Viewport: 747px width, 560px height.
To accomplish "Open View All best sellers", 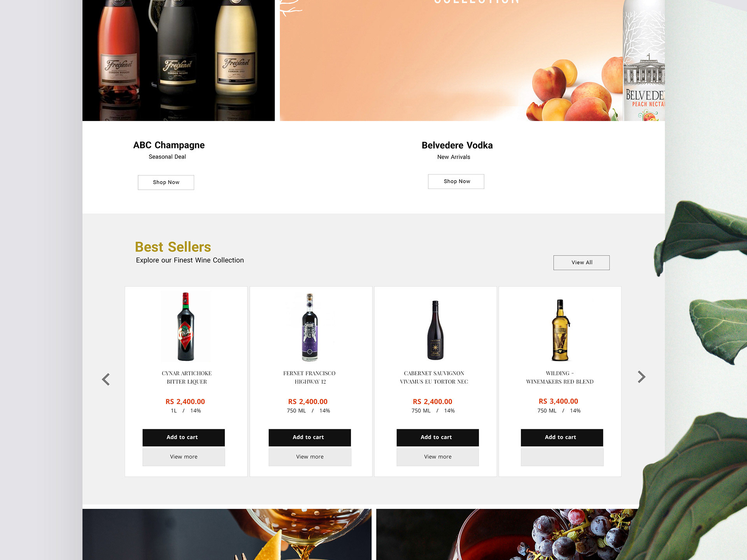I will [582, 262].
